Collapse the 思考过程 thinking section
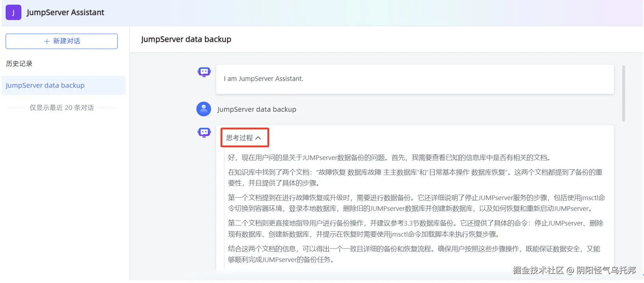Screen dimensions: 644x283 pyautogui.click(x=244, y=138)
